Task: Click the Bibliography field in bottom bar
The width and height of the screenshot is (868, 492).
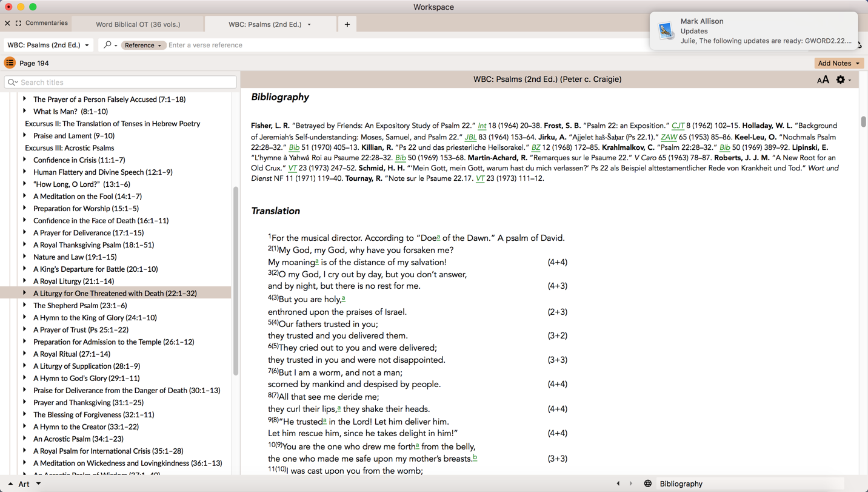Action: point(750,484)
